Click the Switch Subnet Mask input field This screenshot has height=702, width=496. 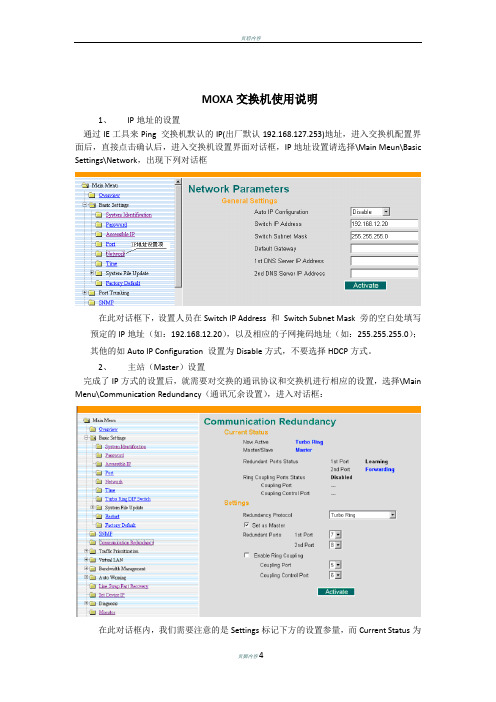tap(384, 236)
